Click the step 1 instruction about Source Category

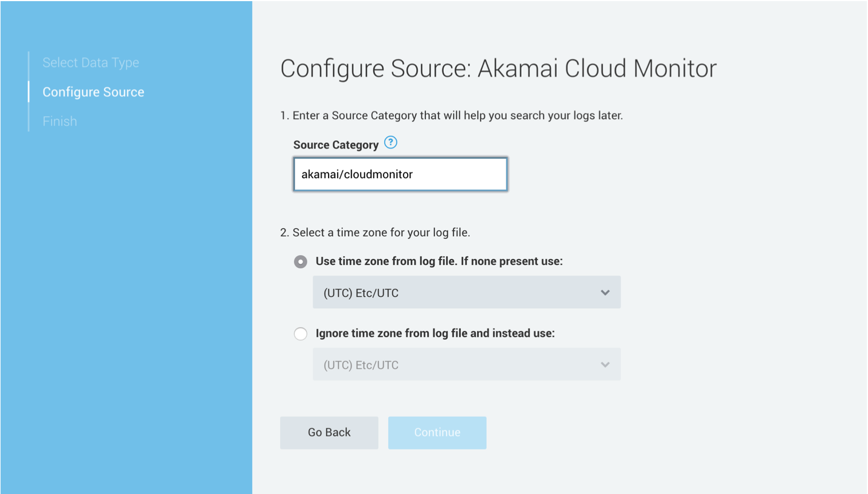tap(452, 116)
